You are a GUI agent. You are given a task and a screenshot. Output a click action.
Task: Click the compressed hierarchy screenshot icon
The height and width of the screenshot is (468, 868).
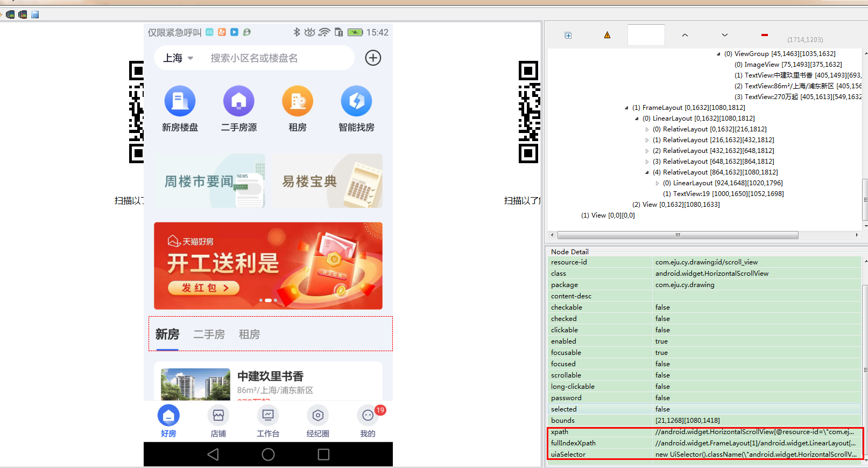pos(23,15)
